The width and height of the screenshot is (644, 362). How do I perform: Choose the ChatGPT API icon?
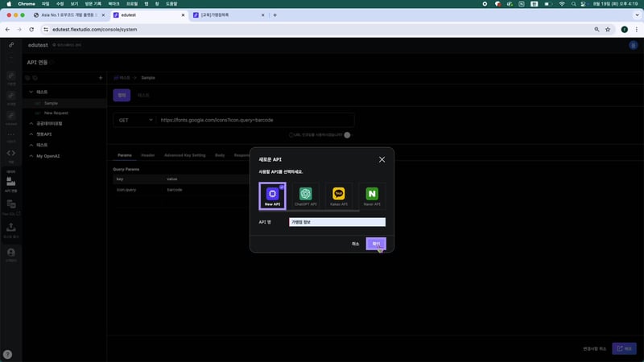pyautogui.click(x=305, y=195)
